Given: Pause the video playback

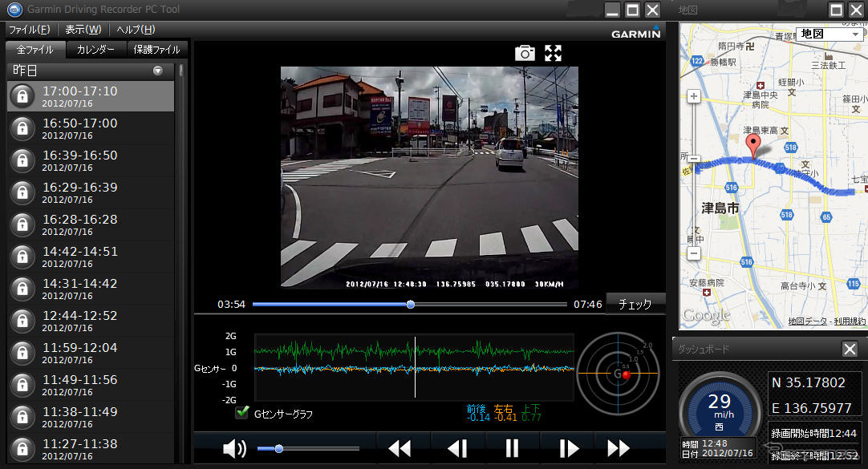Looking at the screenshot, I should (x=512, y=448).
